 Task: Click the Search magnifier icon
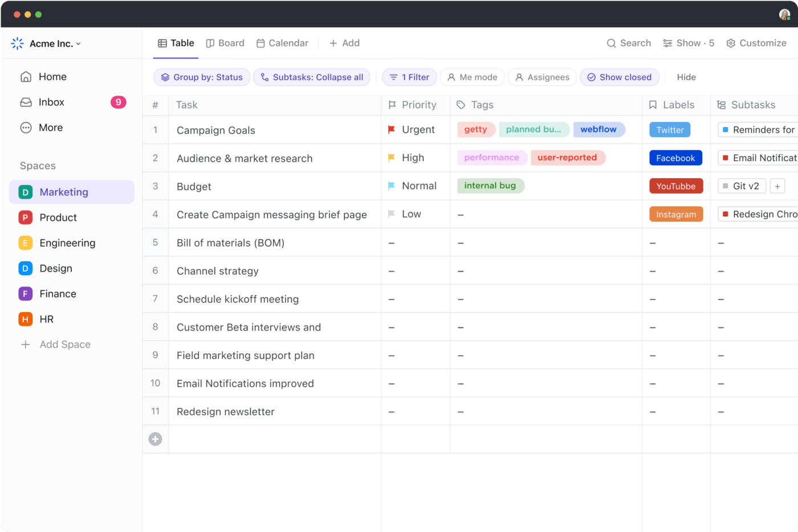pyautogui.click(x=611, y=43)
